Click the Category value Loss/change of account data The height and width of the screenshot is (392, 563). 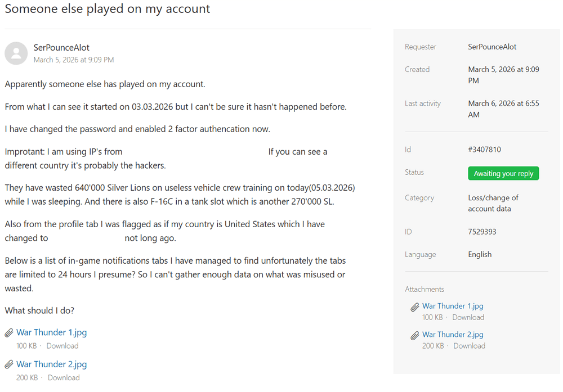493,203
